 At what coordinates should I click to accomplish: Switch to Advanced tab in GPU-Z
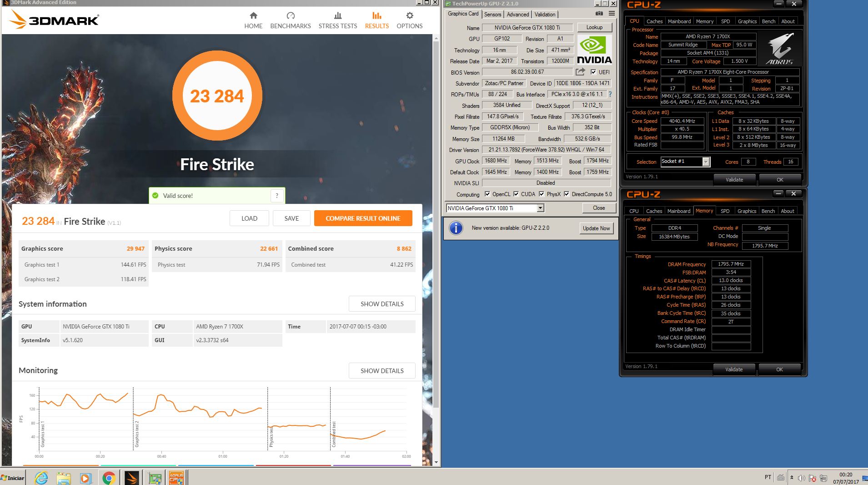(x=518, y=14)
